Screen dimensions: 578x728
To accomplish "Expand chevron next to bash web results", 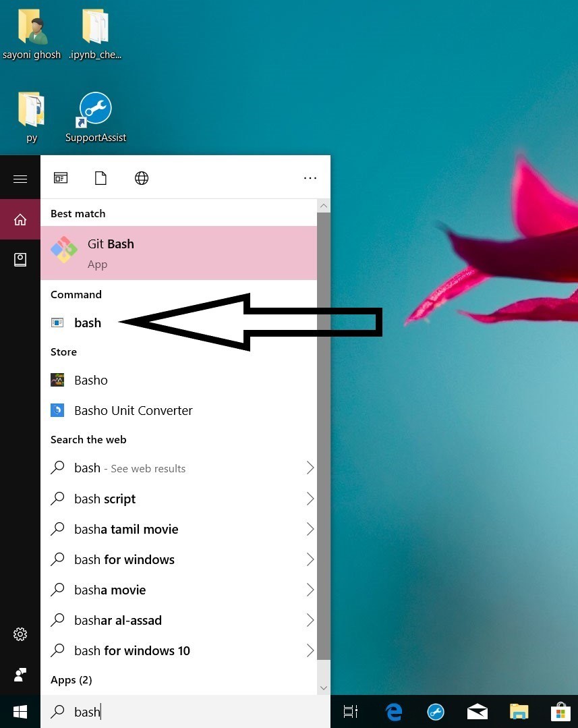I will pos(310,468).
